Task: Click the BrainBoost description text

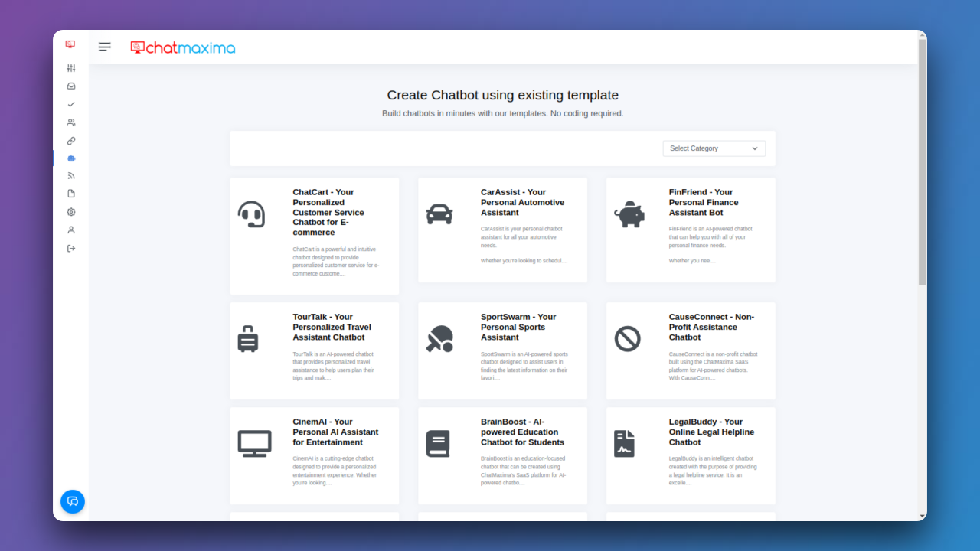Action: tap(523, 471)
